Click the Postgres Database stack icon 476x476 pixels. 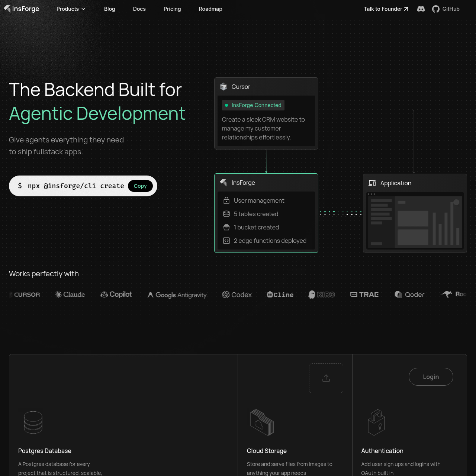33,422
